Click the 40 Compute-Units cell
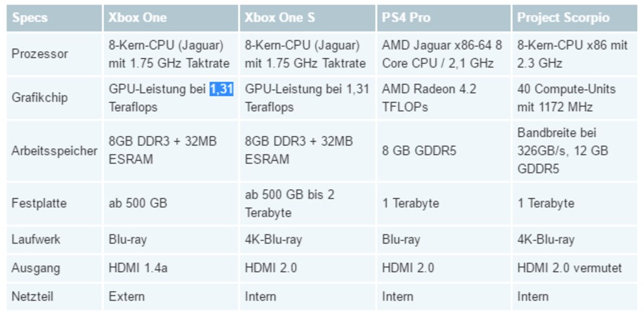This screenshot has width=644, height=317. point(566,98)
